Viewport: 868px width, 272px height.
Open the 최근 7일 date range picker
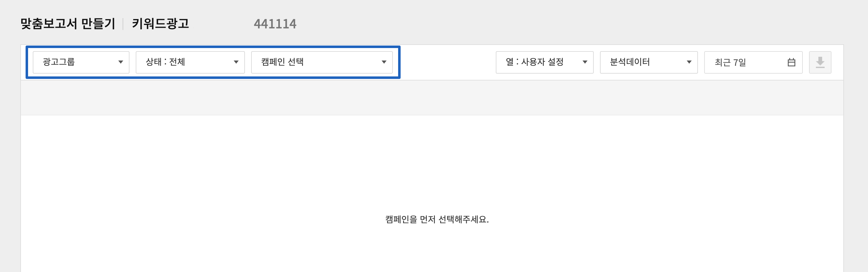(x=753, y=62)
